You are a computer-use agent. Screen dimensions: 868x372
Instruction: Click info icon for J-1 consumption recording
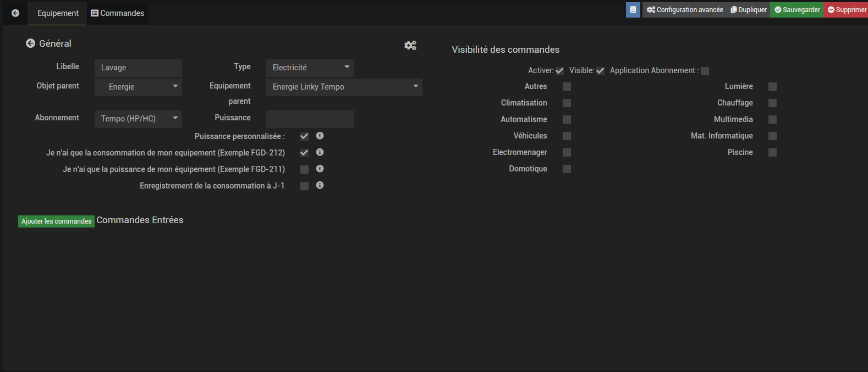click(320, 185)
